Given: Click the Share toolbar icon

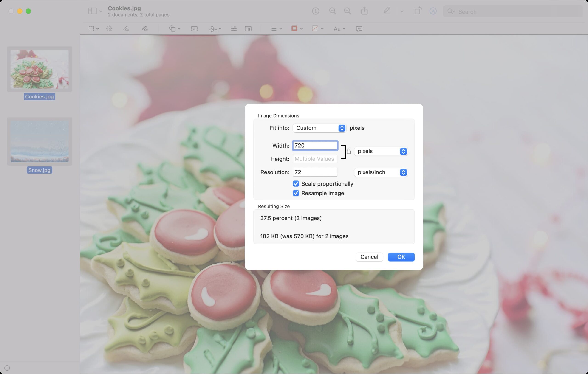Looking at the screenshot, I should click(x=364, y=11).
